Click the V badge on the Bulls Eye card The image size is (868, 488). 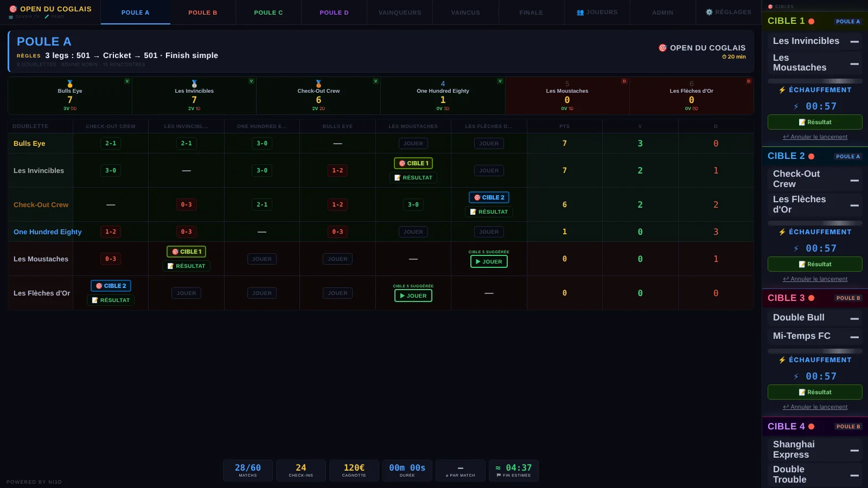point(127,81)
